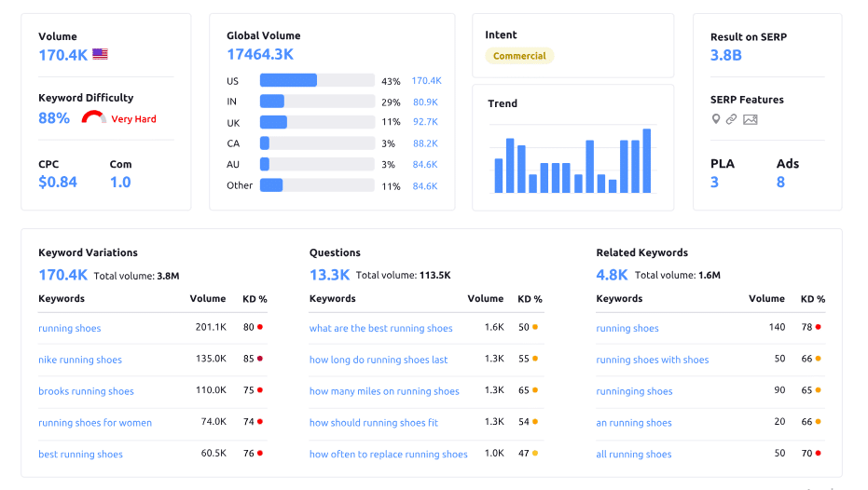Image resolution: width=868 pixels, height=490 pixels.
Task: Open the 'running shoes' keyword variation link
Action: (70, 328)
